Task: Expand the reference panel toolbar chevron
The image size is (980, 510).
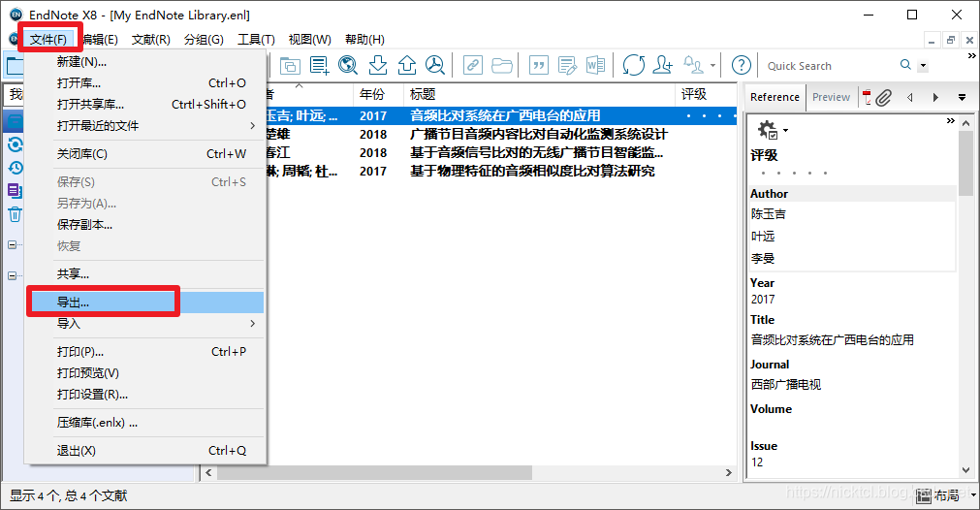Action: tap(951, 120)
